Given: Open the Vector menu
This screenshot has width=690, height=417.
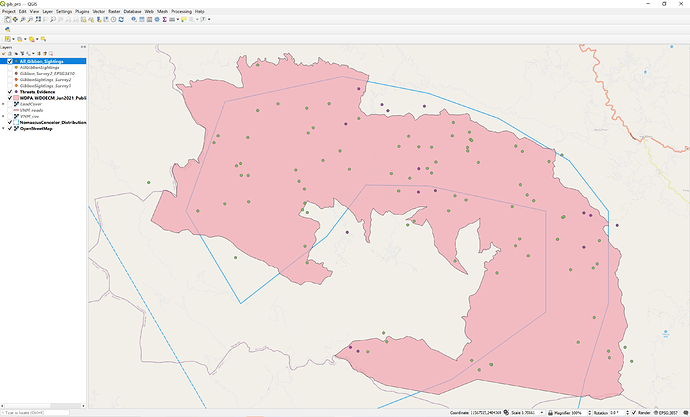Looking at the screenshot, I should tap(99, 11).
